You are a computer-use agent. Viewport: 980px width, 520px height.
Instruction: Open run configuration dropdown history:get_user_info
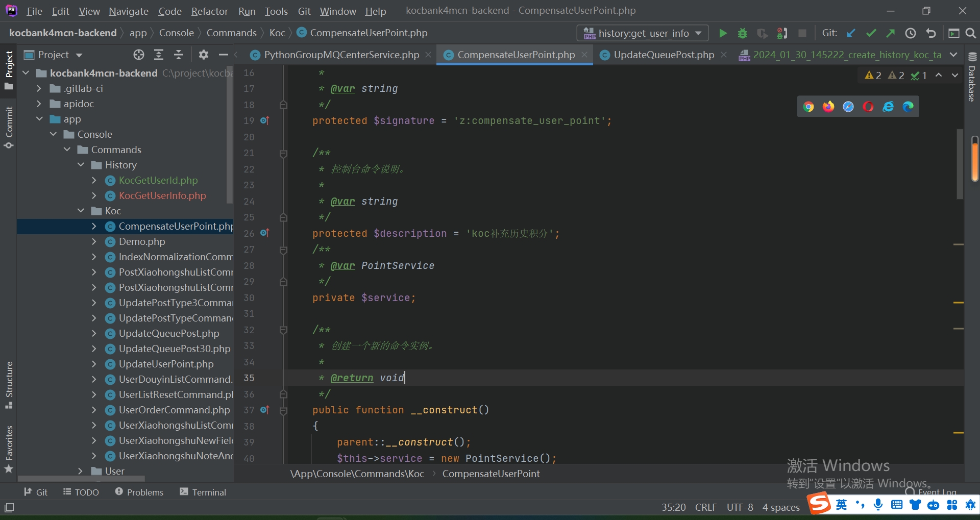[643, 33]
